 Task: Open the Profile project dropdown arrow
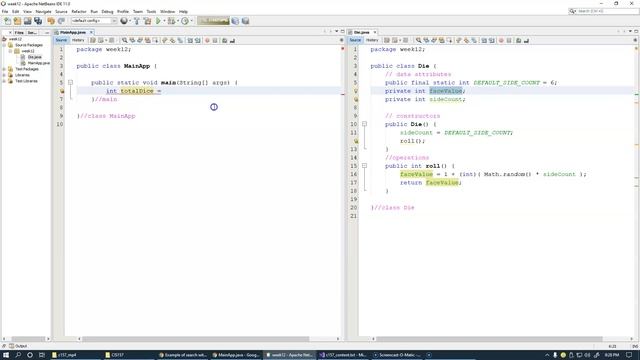tap(191, 21)
